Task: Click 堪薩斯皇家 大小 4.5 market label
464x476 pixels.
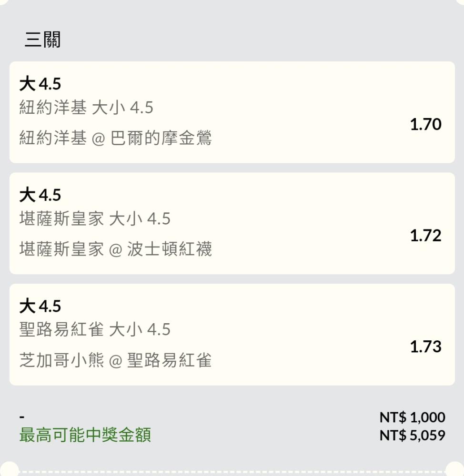Action: pos(95,218)
